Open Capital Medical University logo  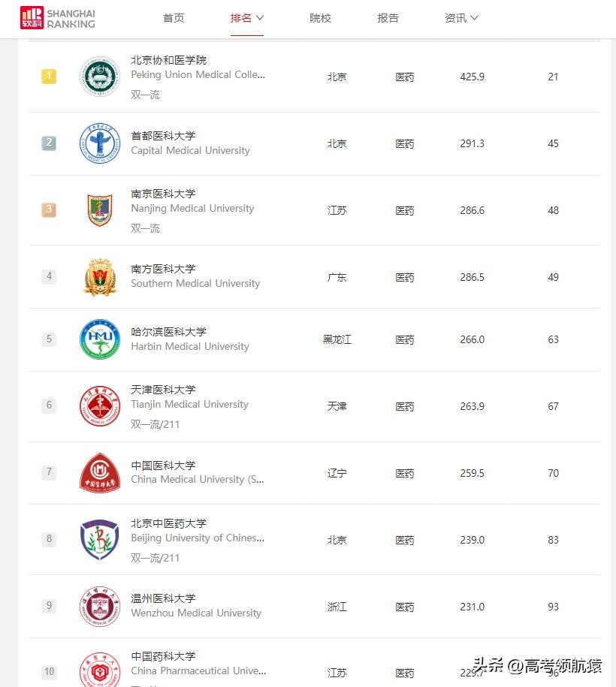tap(100, 143)
